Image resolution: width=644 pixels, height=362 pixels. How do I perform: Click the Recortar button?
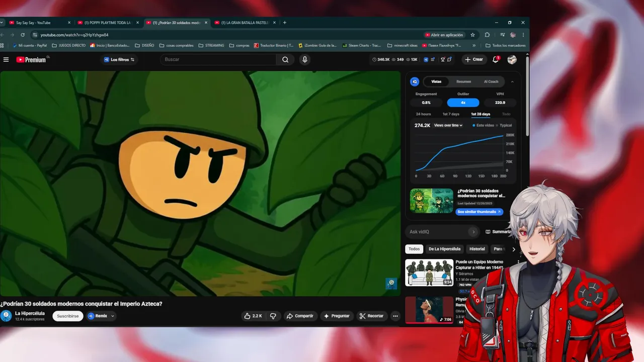[372, 316]
